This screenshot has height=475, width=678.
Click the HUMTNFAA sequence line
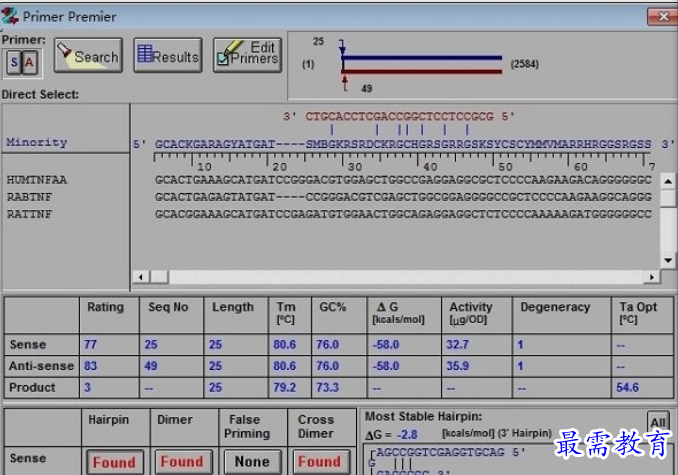tap(403, 180)
